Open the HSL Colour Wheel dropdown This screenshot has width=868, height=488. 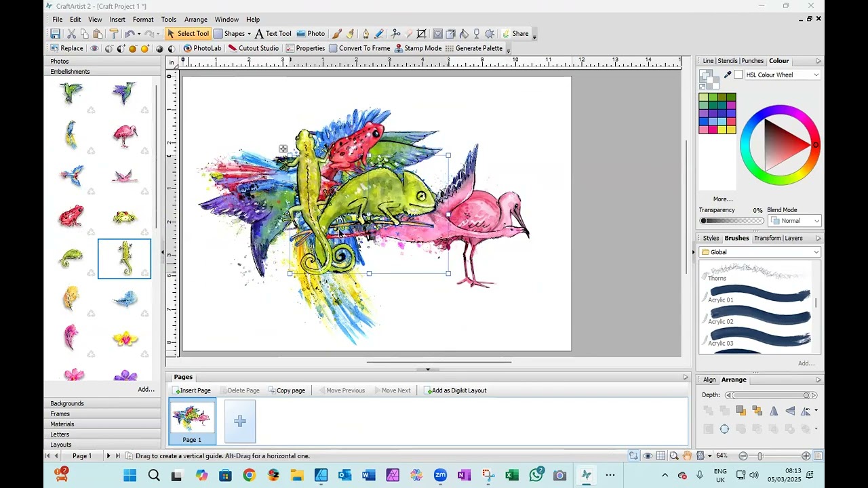pos(782,75)
